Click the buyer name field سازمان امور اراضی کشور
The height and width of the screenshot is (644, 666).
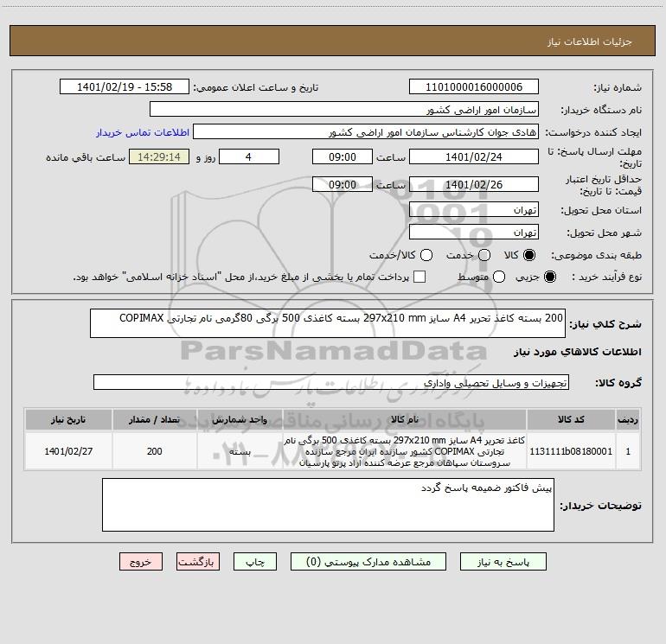pos(344,110)
